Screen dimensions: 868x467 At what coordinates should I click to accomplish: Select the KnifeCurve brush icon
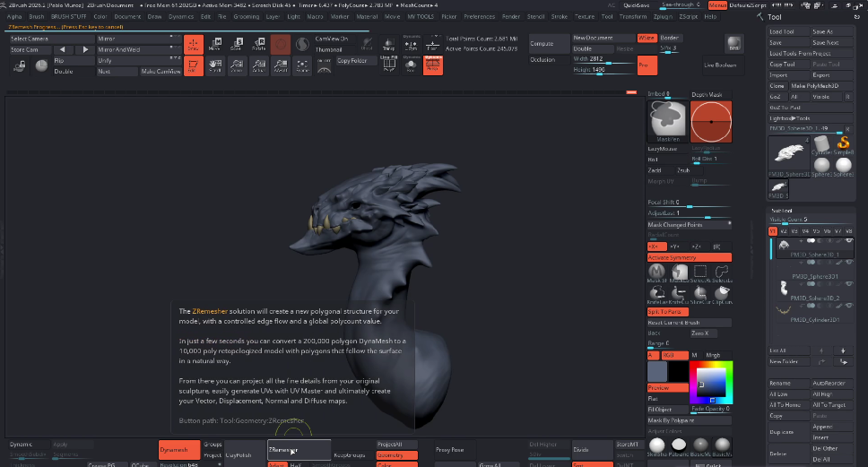[x=679, y=294]
